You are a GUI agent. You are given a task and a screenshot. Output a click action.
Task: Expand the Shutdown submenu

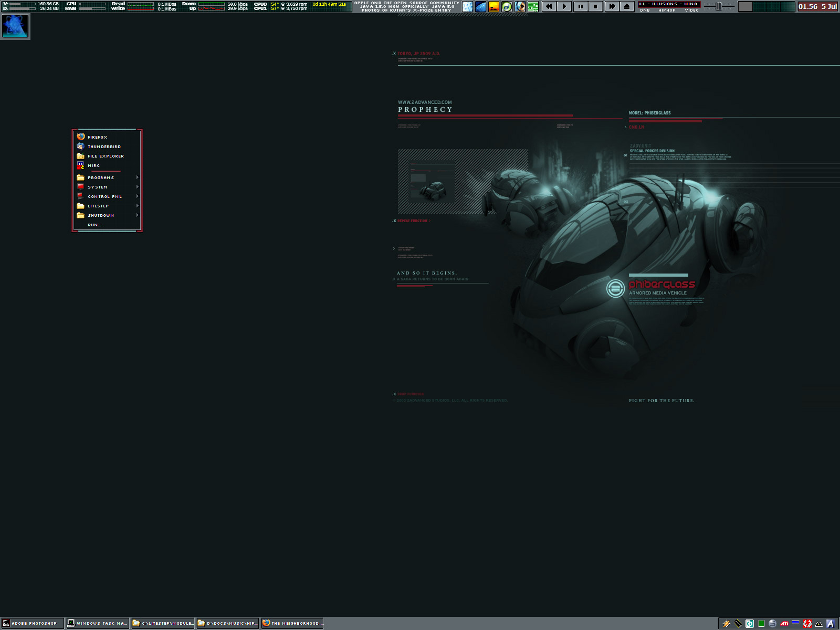(x=101, y=215)
